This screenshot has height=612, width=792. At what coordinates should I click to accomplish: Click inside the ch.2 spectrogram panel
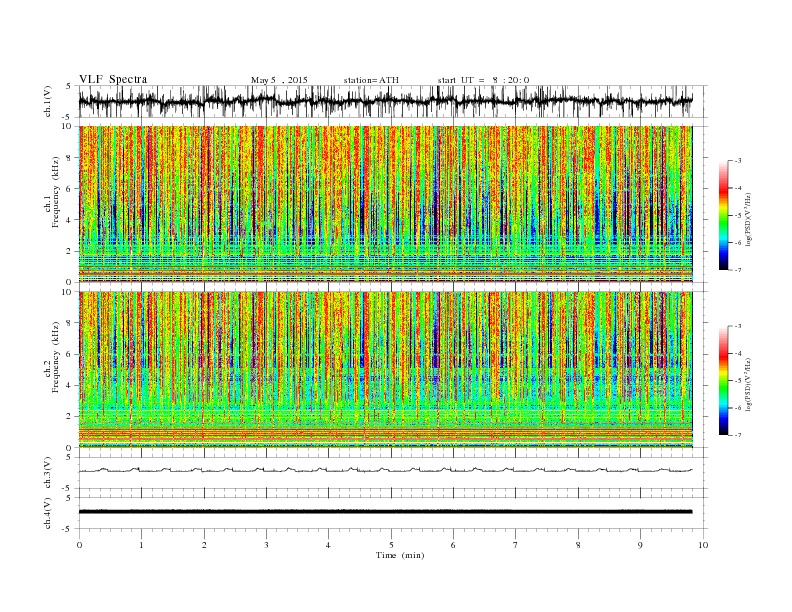tap(385, 369)
